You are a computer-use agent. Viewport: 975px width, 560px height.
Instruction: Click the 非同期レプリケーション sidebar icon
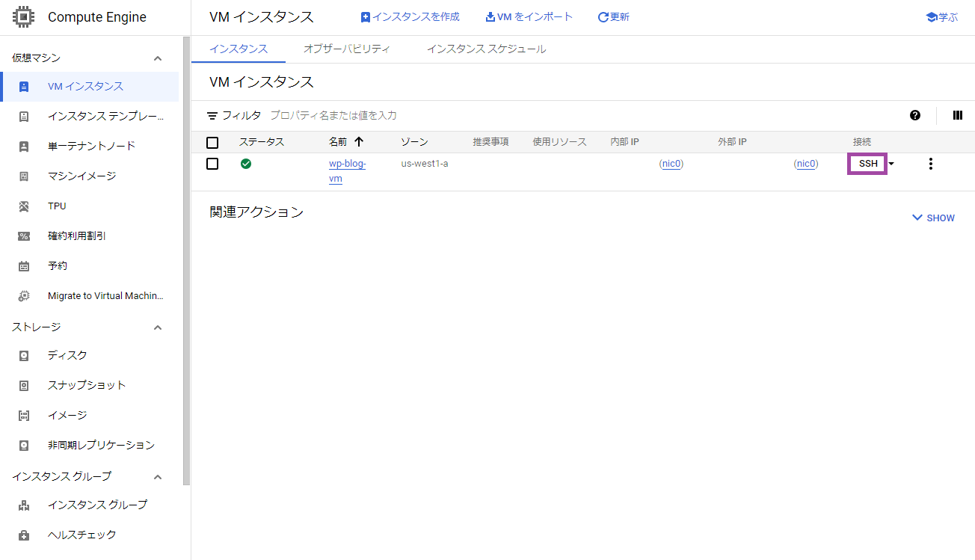pyautogui.click(x=24, y=446)
